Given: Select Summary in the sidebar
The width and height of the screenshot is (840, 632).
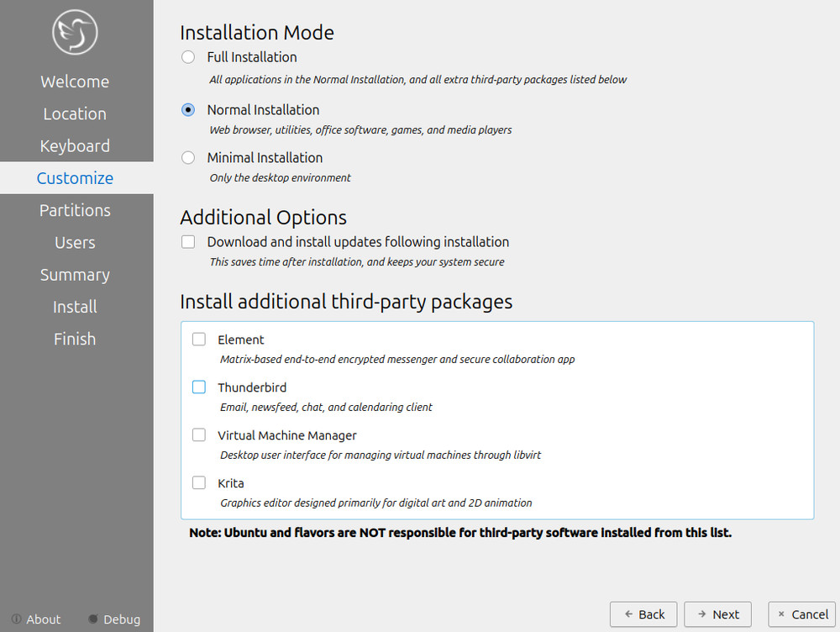Looking at the screenshot, I should (x=75, y=275).
